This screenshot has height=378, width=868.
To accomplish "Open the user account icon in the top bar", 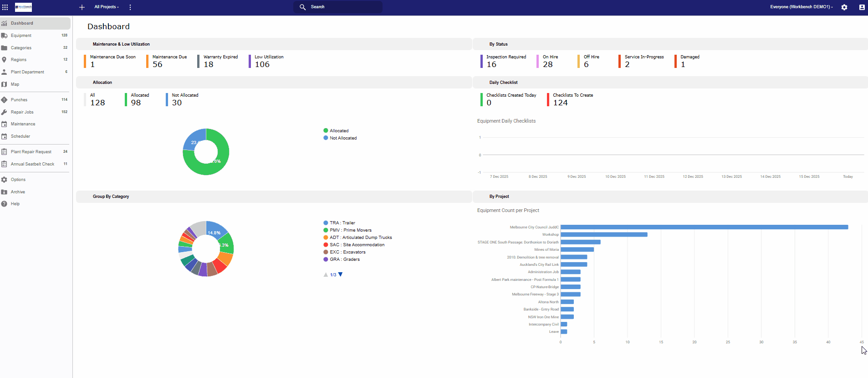I will click(862, 7).
